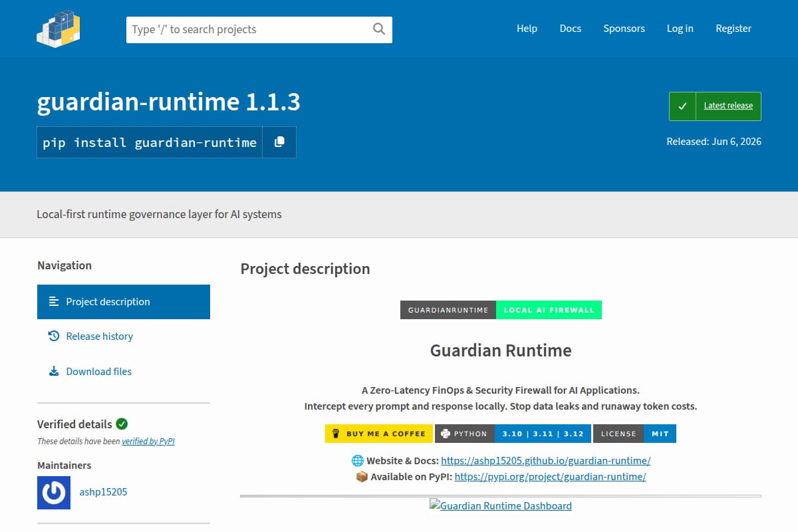Click the GuardianRuntime Local AI Firewall badge

tap(501, 310)
